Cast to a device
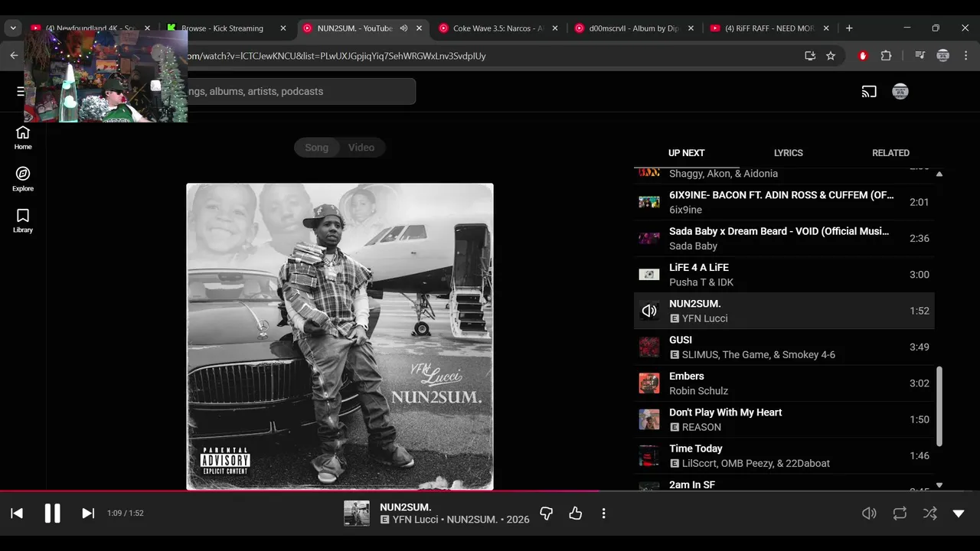The height and width of the screenshot is (551, 980). coord(869,92)
